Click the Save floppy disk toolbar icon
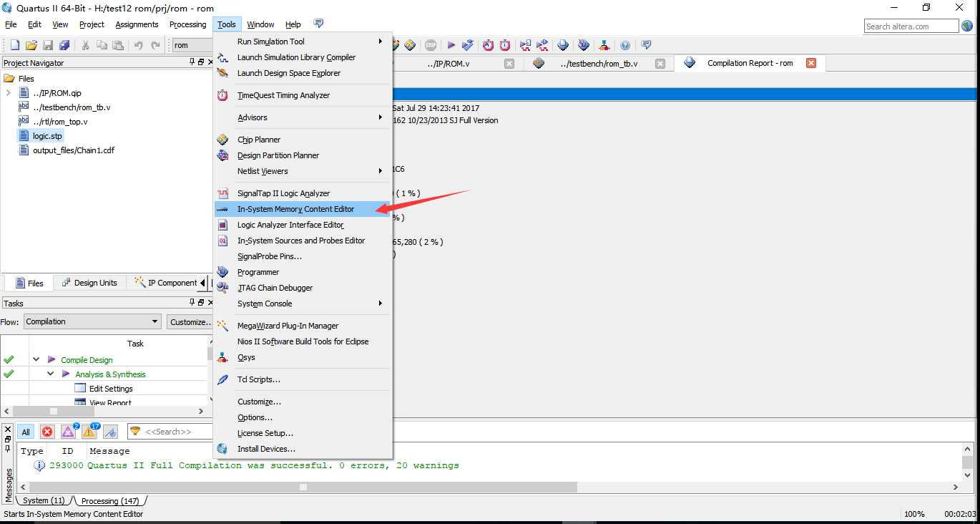This screenshot has width=980, height=524. pos(48,45)
